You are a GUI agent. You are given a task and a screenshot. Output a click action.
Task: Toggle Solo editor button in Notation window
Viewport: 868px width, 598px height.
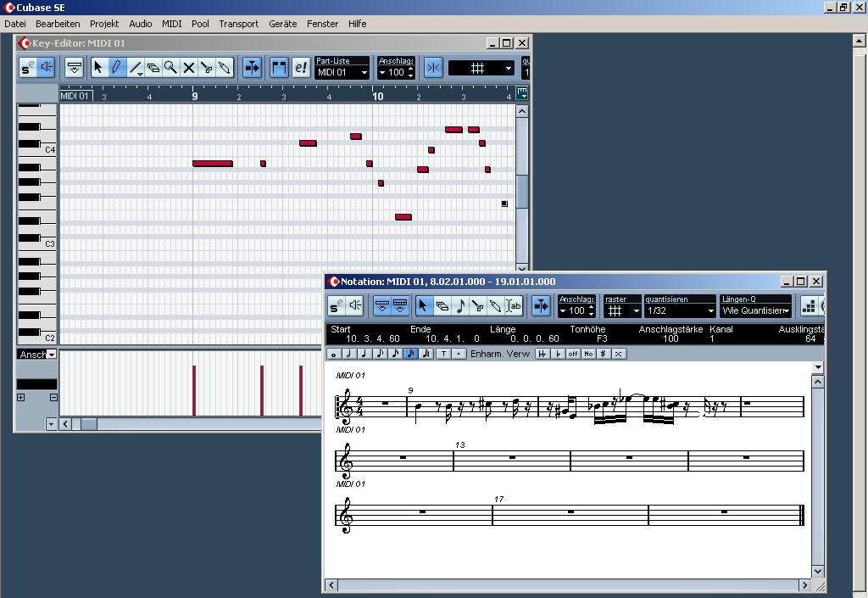[x=336, y=305]
